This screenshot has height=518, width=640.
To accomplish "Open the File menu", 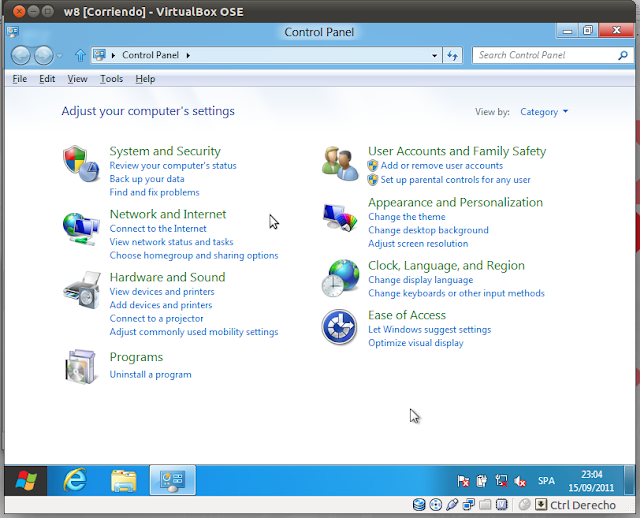I will coord(20,79).
